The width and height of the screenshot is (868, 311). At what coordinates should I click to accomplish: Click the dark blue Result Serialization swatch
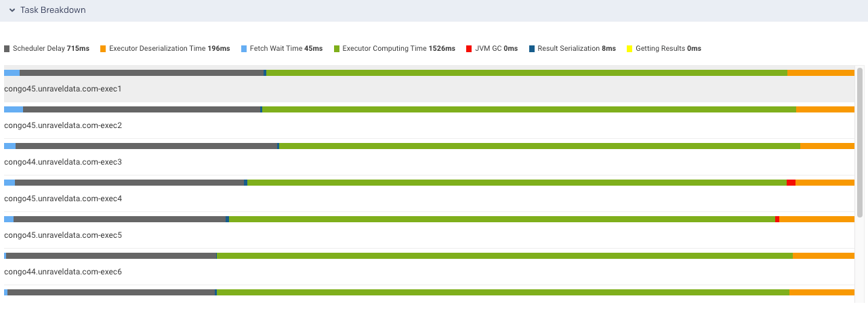pos(532,49)
